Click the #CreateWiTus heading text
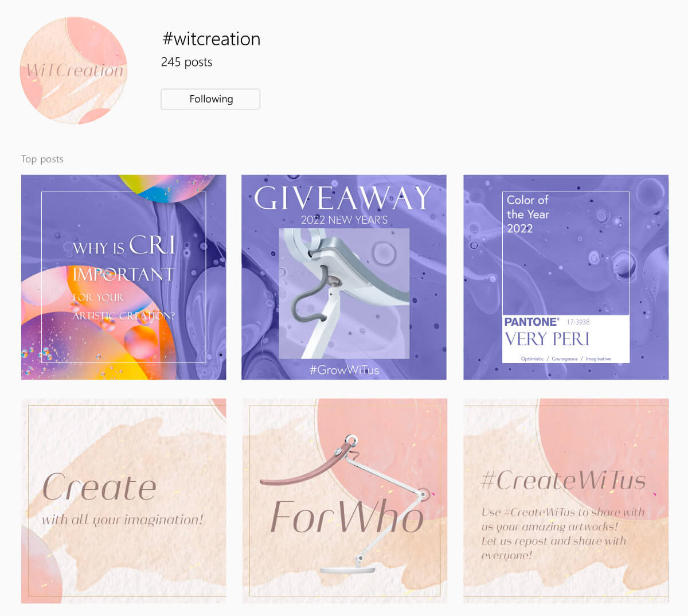 click(563, 480)
